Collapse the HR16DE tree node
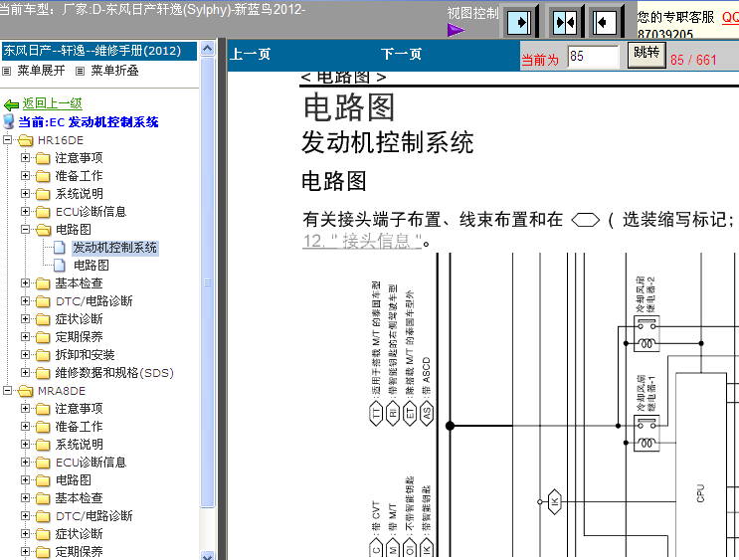The width and height of the screenshot is (739, 560). coord(7,140)
